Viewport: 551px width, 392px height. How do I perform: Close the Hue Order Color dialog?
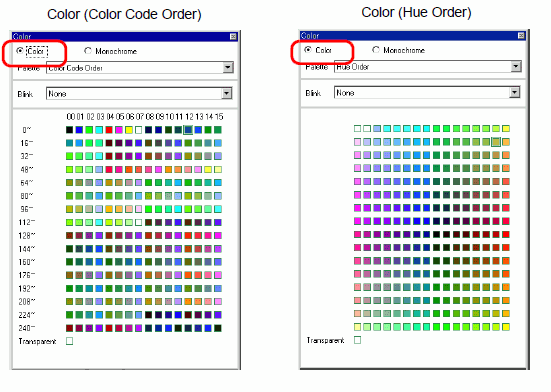coord(521,35)
